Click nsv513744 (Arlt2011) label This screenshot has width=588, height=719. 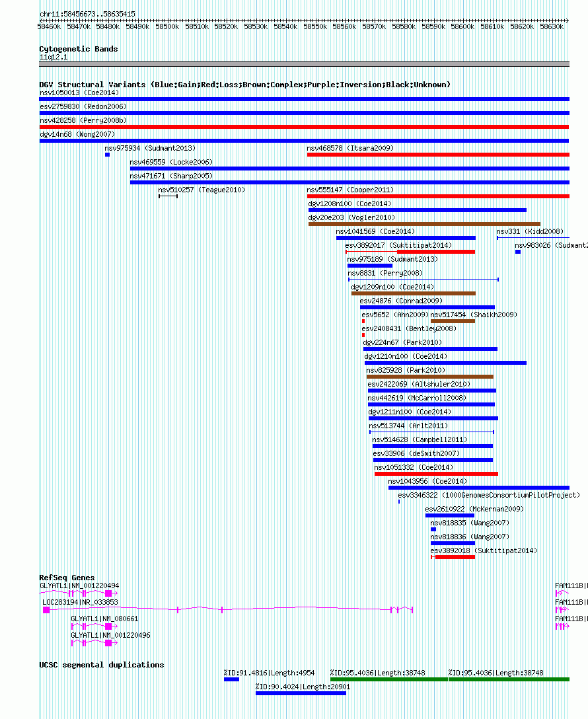[408, 426]
